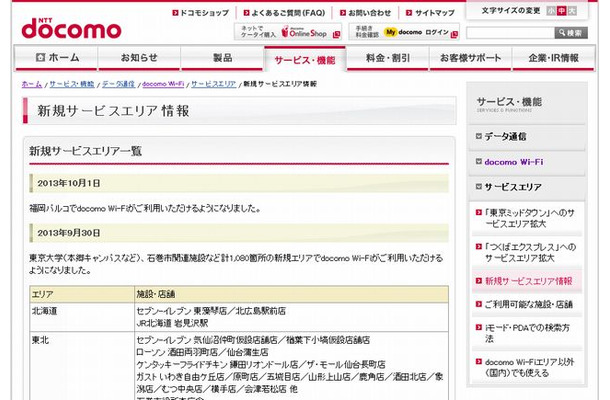Open サービス・機能 sidebar heading
Screen dimensions: 610x400
tap(509, 104)
